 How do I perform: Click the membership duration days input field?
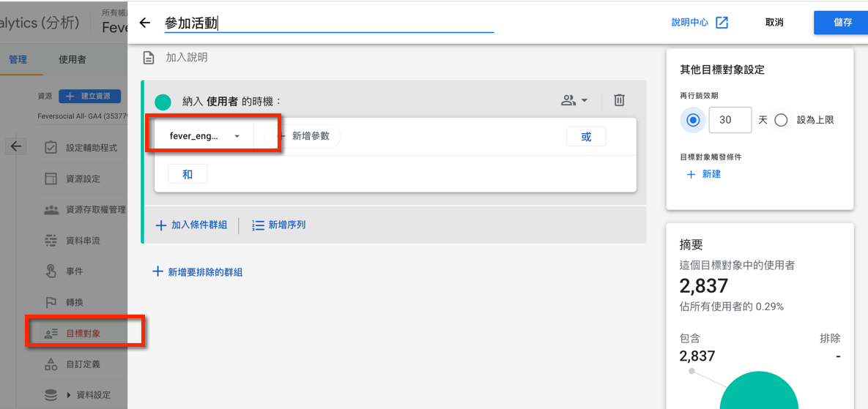(x=730, y=120)
